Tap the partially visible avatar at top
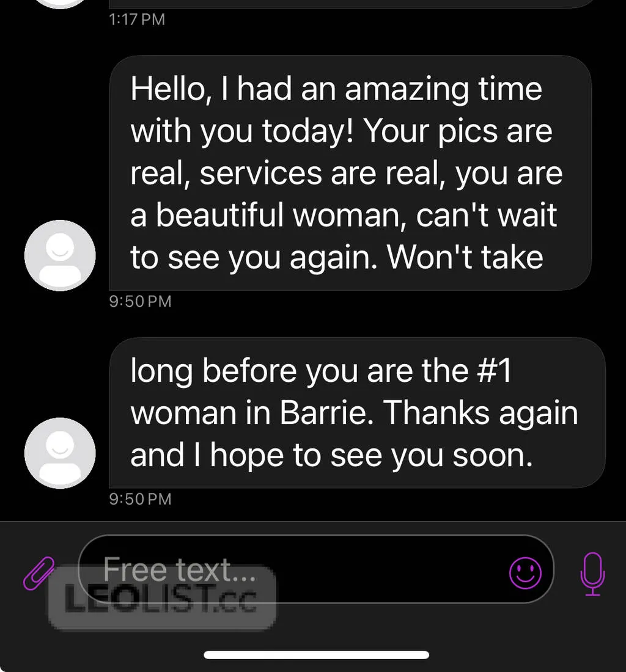The image size is (626, 672). click(60, 4)
